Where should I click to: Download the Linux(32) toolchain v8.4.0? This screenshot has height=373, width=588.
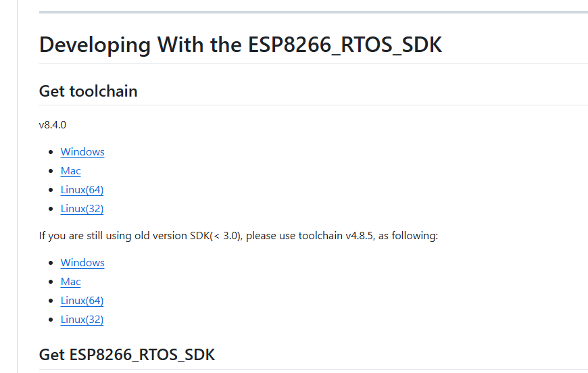click(x=82, y=209)
